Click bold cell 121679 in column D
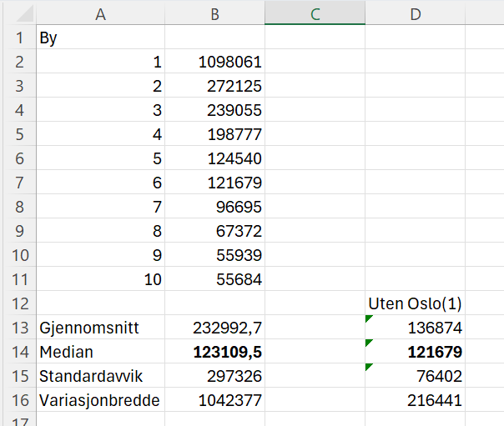The image size is (504, 426). coord(415,352)
